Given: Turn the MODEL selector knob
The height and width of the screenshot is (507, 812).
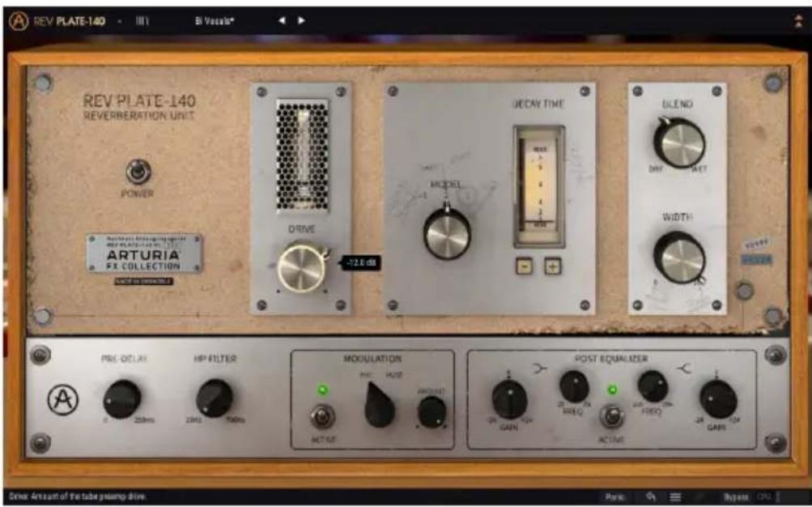Looking at the screenshot, I should (x=447, y=233).
